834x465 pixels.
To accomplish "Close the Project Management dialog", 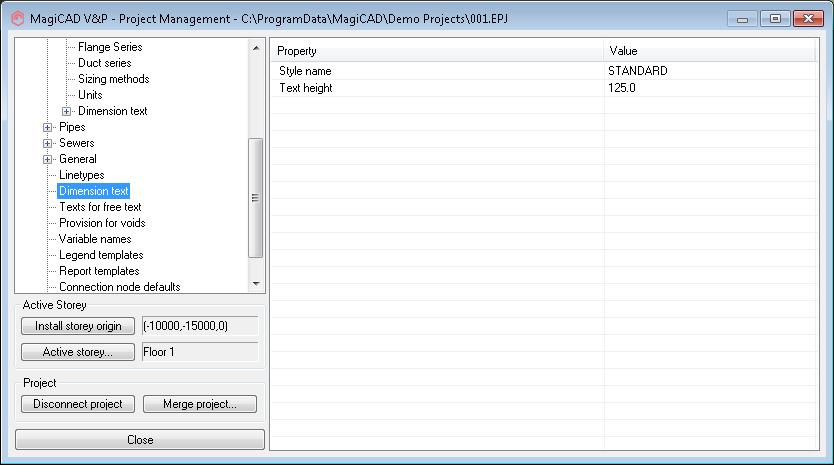I will 140,439.
